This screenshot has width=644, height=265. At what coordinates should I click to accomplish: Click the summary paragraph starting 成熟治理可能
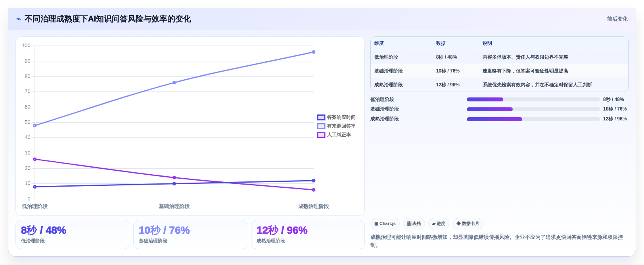pos(497,241)
